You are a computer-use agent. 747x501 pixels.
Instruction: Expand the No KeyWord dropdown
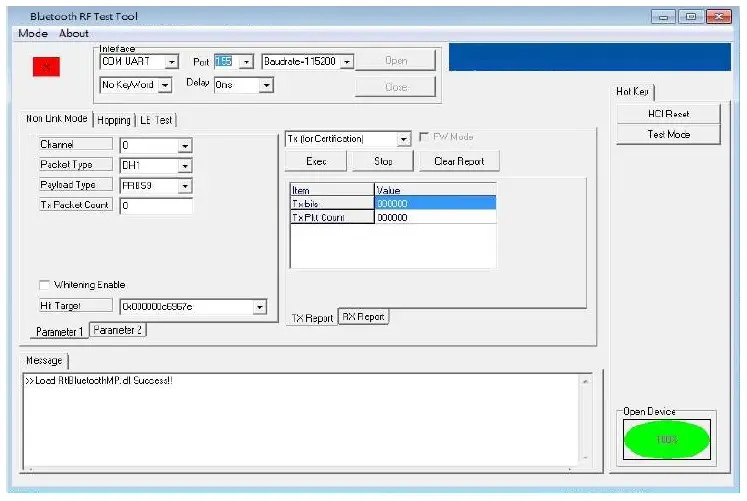(x=165, y=85)
